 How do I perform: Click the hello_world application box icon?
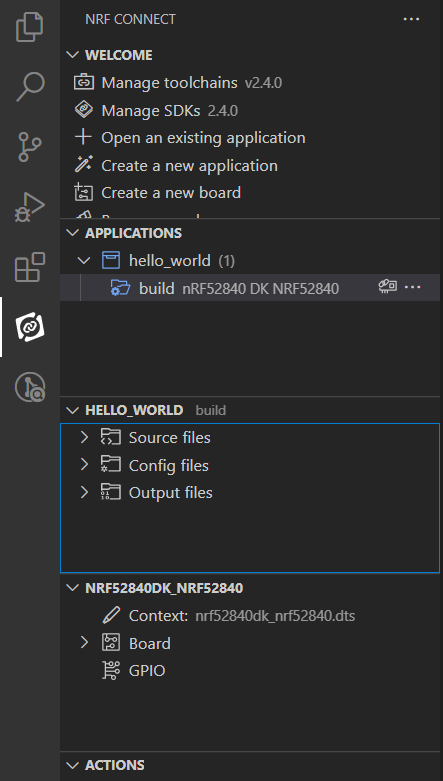(x=111, y=260)
